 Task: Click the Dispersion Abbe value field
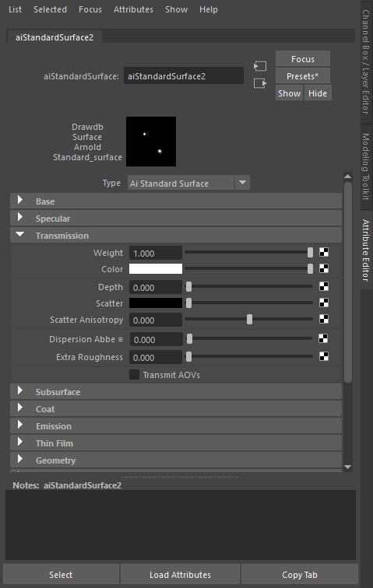(x=157, y=339)
